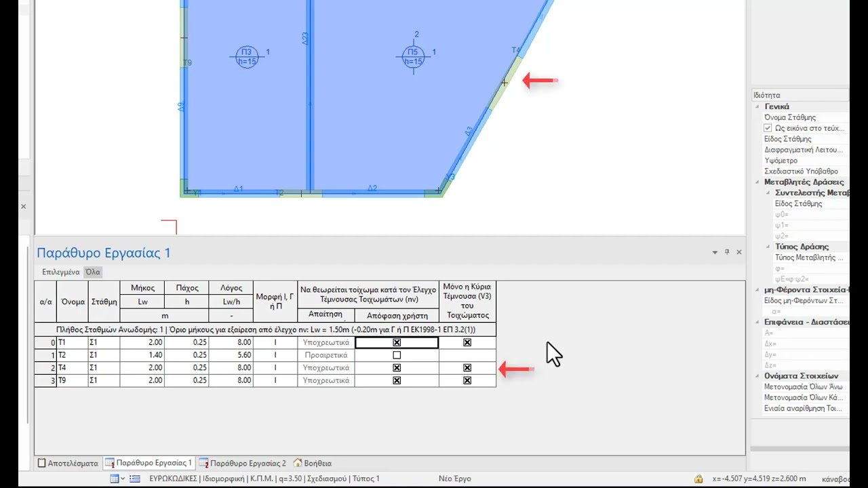Enable user decision checkbox for wall T2
This screenshot has width=868, height=488.
[x=397, y=355]
